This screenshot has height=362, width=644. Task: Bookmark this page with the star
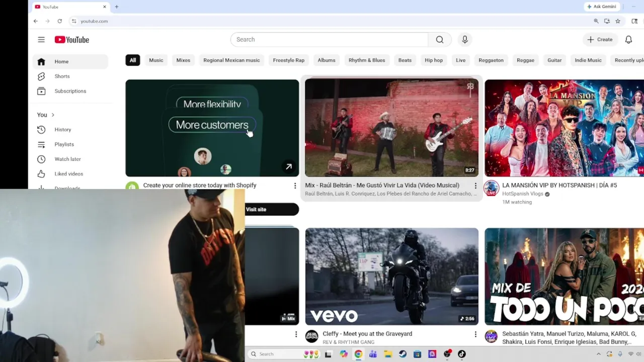[618, 21]
